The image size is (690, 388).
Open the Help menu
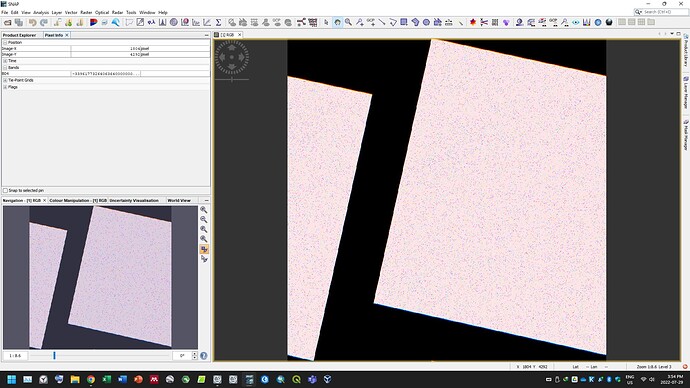pos(163,12)
